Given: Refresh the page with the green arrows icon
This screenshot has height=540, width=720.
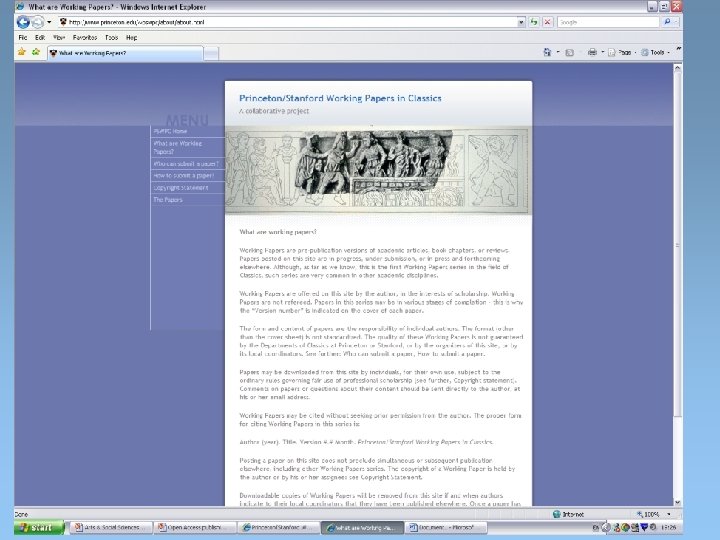Looking at the screenshot, I should coord(534,22).
